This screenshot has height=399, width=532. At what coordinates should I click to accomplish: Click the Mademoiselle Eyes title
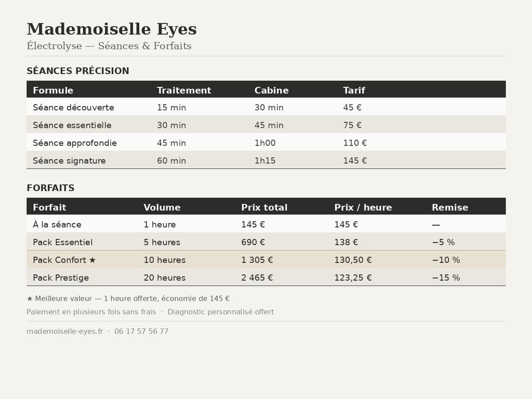(112, 29)
